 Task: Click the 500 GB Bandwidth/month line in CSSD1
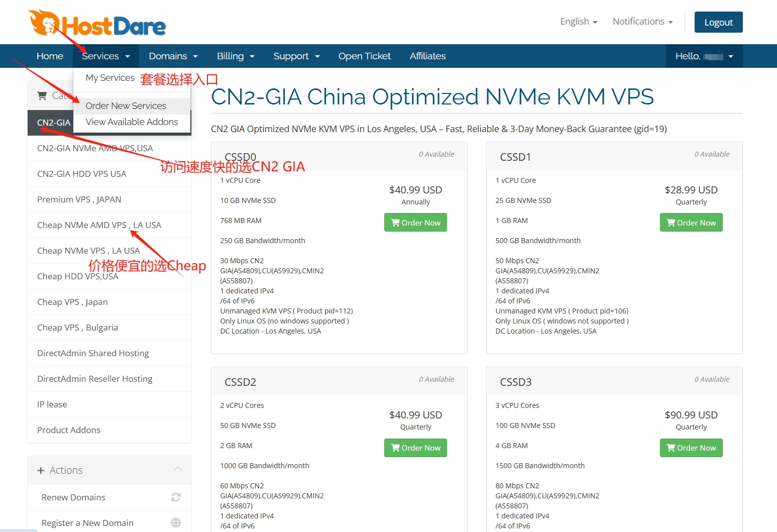click(x=538, y=241)
